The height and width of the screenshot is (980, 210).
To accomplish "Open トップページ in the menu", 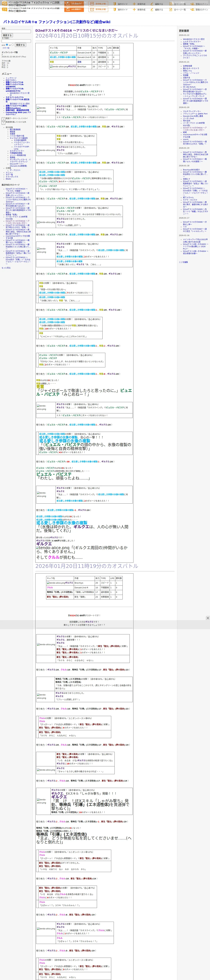I will click(x=11, y=78).
